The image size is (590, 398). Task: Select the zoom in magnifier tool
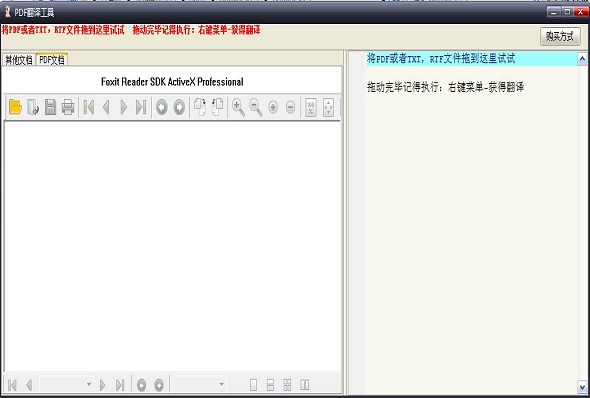pyautogui.click(x=238, y=107)
